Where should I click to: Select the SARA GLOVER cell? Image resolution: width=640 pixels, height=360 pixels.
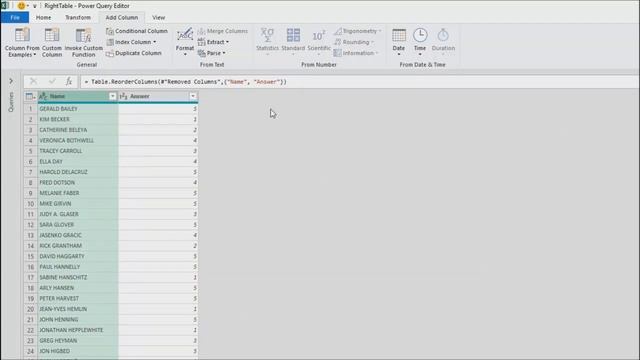78,224
